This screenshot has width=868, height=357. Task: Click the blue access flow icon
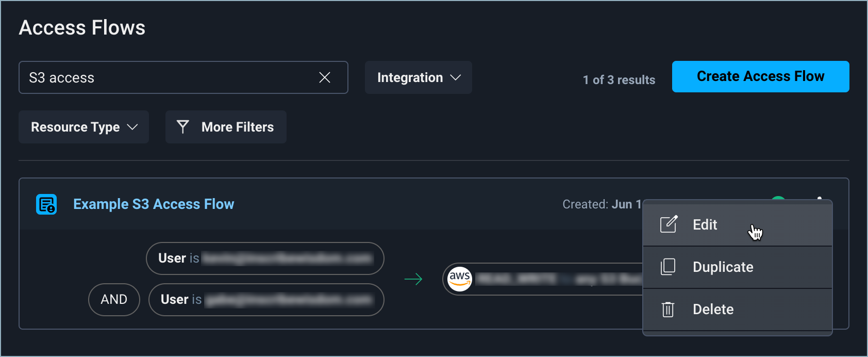pyautogui.click(x=46, y=204)
